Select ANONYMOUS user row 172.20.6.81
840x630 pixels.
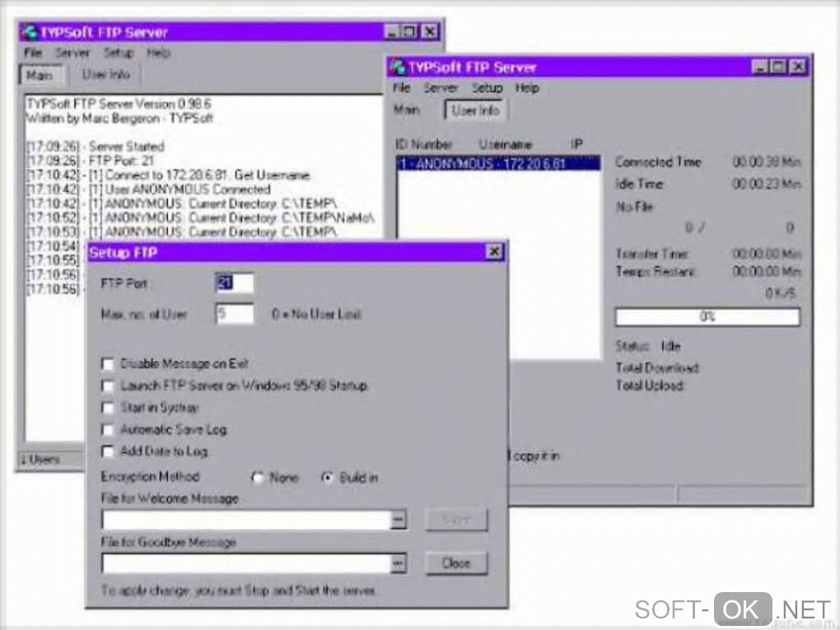(499, 163)
